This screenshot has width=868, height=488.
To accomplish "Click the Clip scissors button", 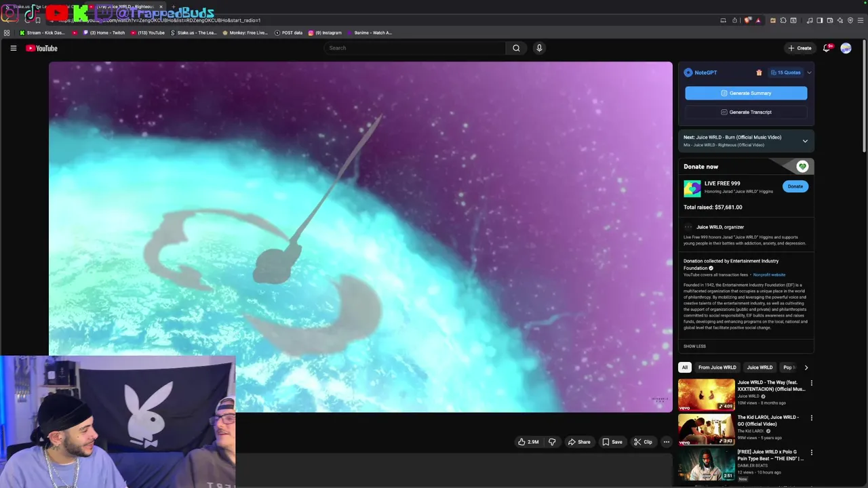I will [643, 442].
